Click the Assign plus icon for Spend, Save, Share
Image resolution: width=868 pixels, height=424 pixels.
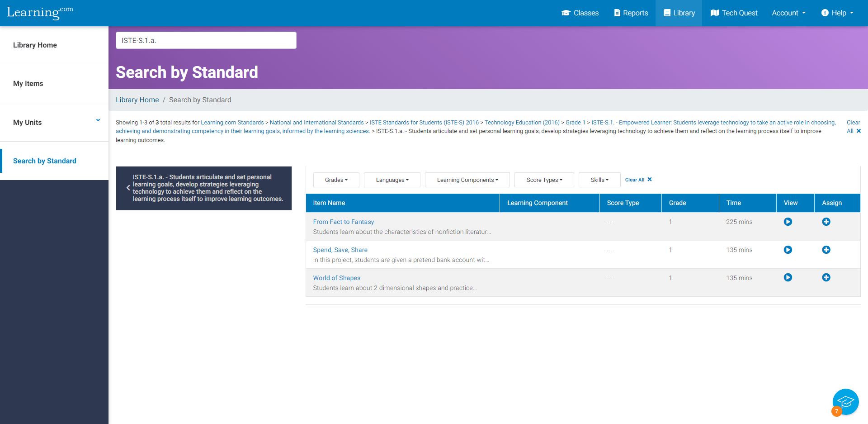pos(826,250)
